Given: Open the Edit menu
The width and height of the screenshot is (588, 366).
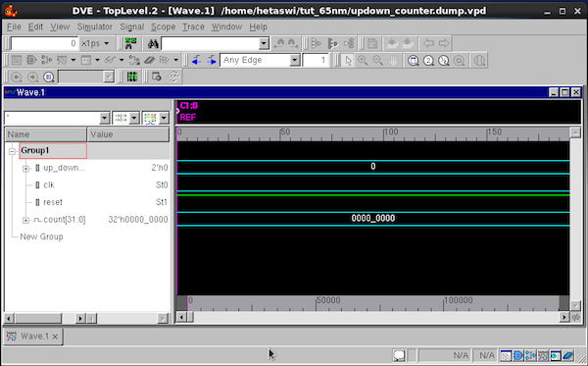Looking at the screenshot, I should click(35, 27).
